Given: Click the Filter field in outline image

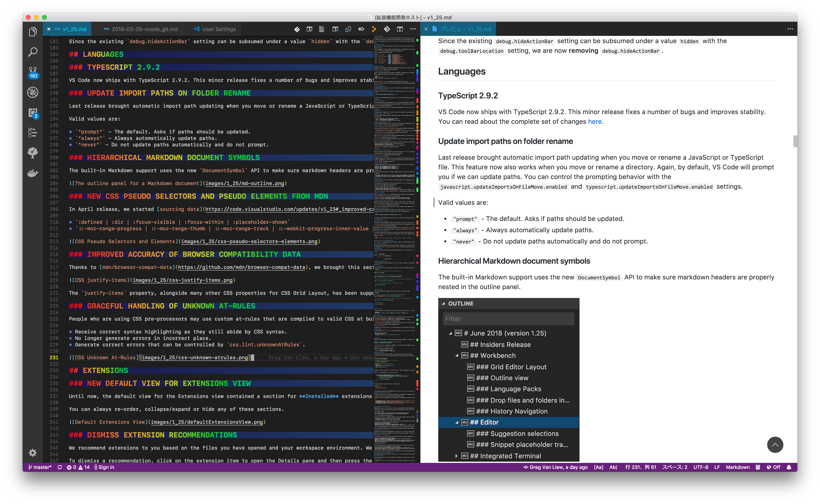Looking at the screenshot, I should [x=508, y=319].
